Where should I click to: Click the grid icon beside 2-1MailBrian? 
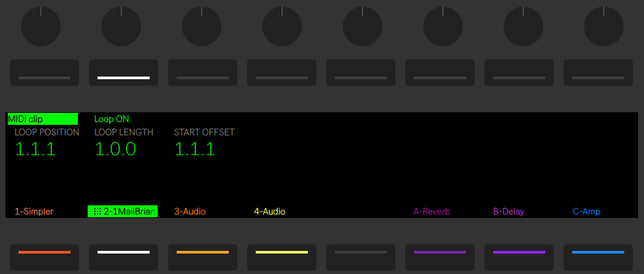pos(98,211)
